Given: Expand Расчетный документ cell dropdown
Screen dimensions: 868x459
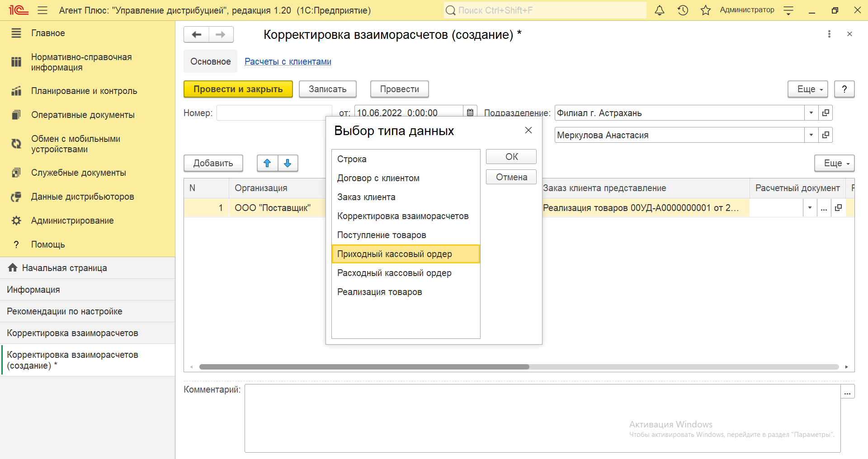Looking at the screenshot, I should point(810,208).
